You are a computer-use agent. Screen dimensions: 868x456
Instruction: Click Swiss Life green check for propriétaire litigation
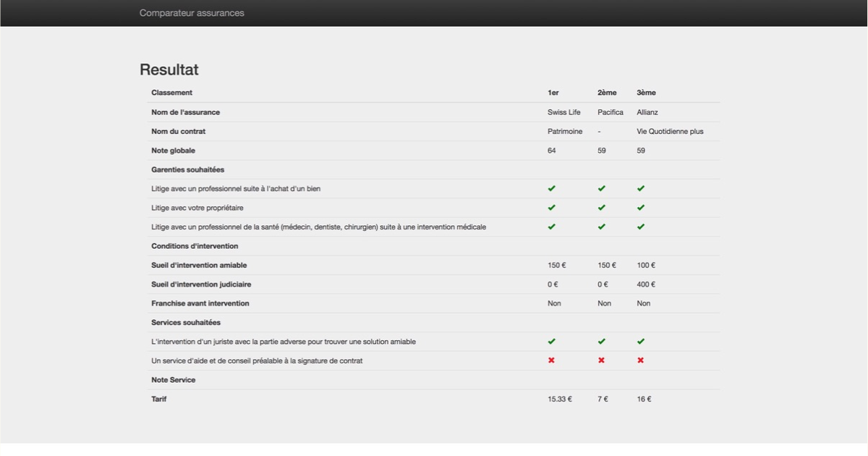coord(552,208)
